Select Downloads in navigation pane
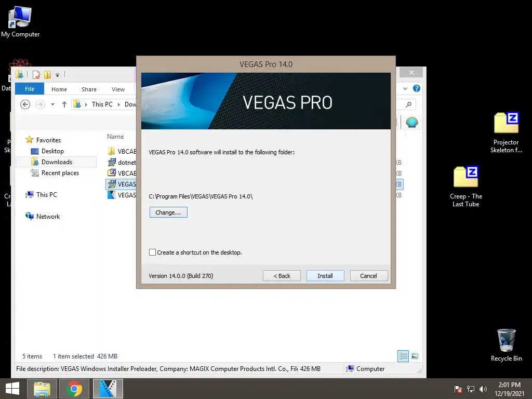Image resolution: width=532 pixels, height=399 pixels. coord(57,162)
